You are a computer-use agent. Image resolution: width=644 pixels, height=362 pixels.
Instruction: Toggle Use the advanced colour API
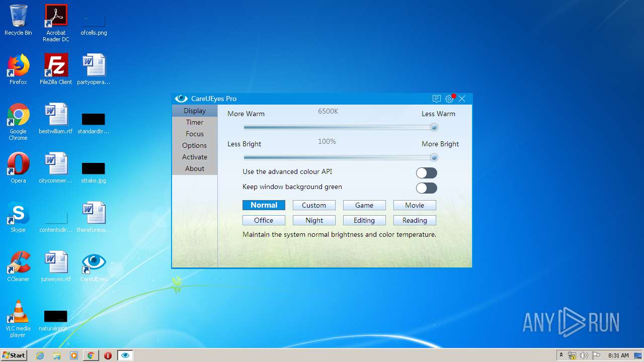pos(426,173)
